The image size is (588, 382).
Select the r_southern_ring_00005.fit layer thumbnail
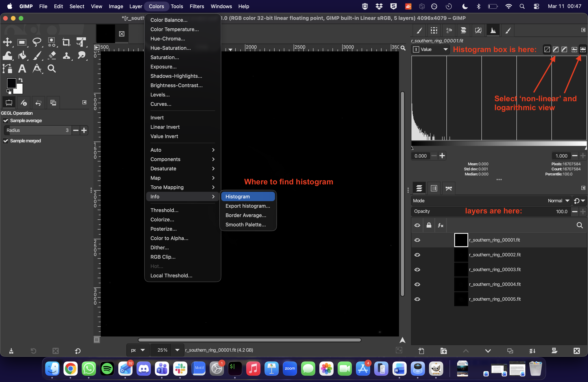pyautogui.click(x=461, y=299)
